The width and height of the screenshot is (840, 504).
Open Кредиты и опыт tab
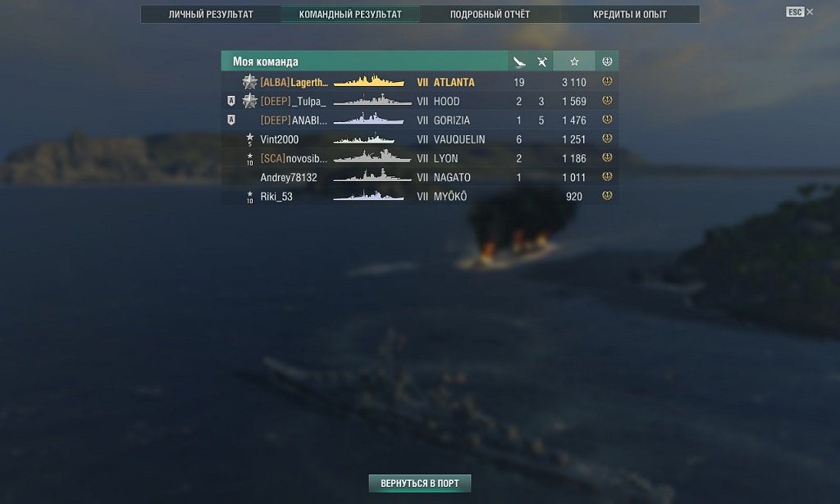tap(629, 15)
